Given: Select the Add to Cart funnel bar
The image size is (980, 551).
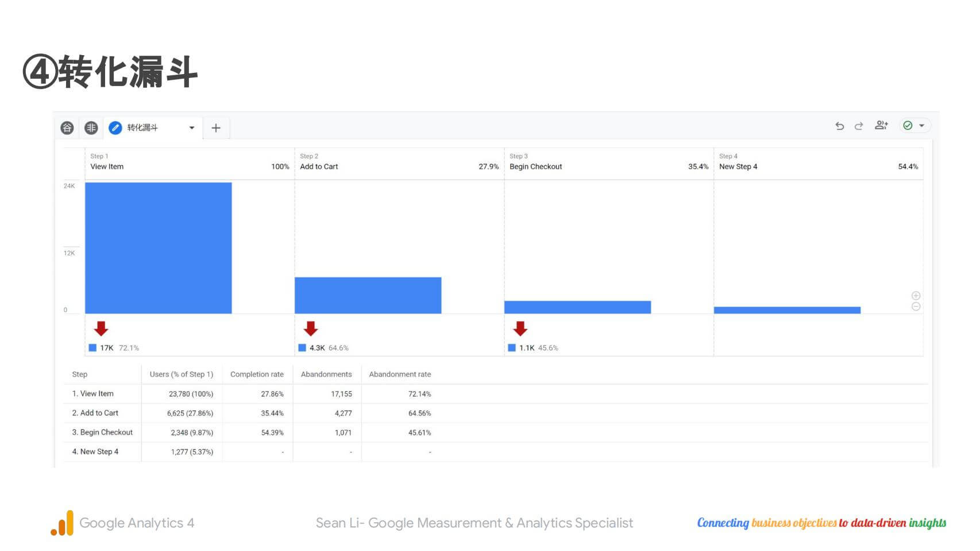Looking at the screenshot, I should click(368, 295).
